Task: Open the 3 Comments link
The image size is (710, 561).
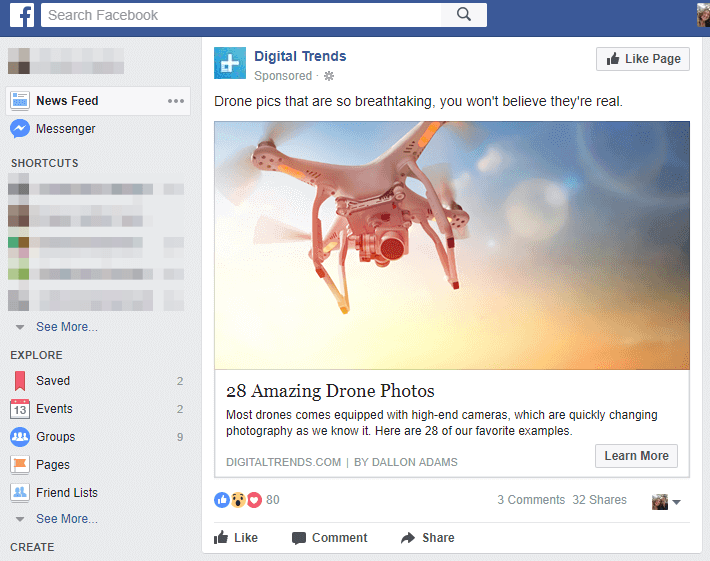Action: tap(531, 500)
